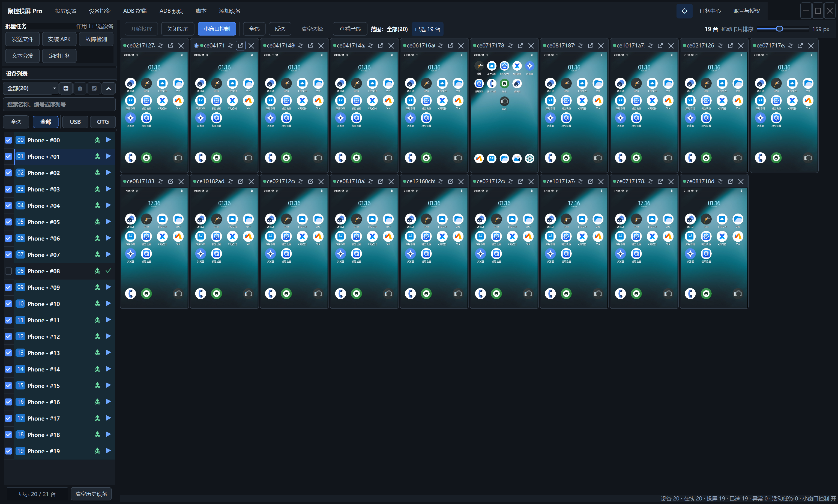Click refresh icon on ce081718d card

(720, 181)
